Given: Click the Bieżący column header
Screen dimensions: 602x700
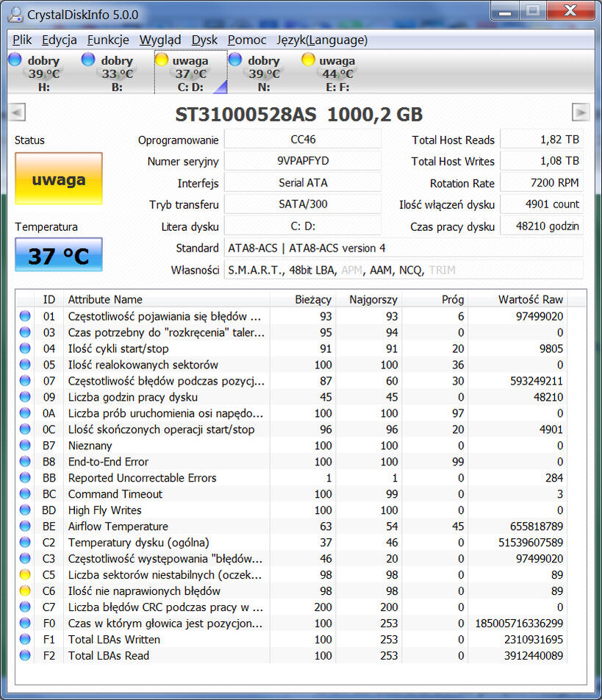Looking at the screenshot, I should pos(303,299).
